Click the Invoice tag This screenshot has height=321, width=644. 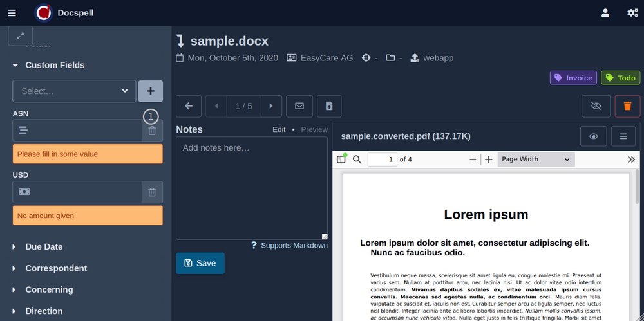pos(573,78)
